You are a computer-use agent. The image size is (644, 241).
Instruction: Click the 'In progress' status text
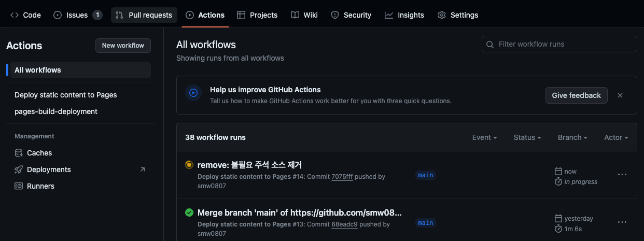point(581,182)
